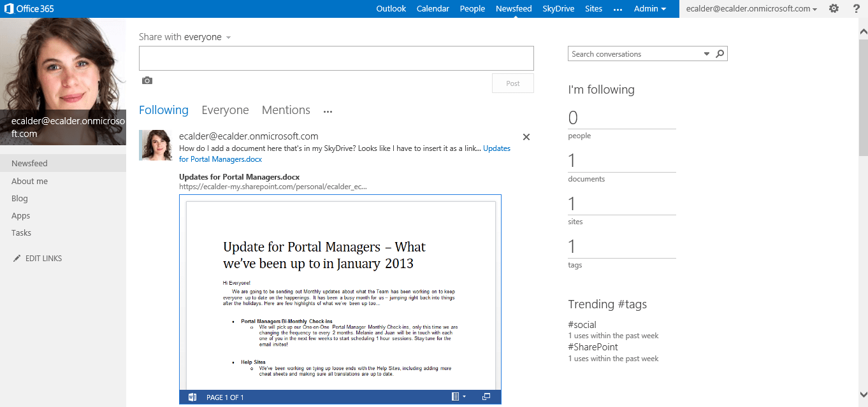Click the 0 people following count
Image resolution: width=868 pixels, height=407 pixels.
(573, 118)
